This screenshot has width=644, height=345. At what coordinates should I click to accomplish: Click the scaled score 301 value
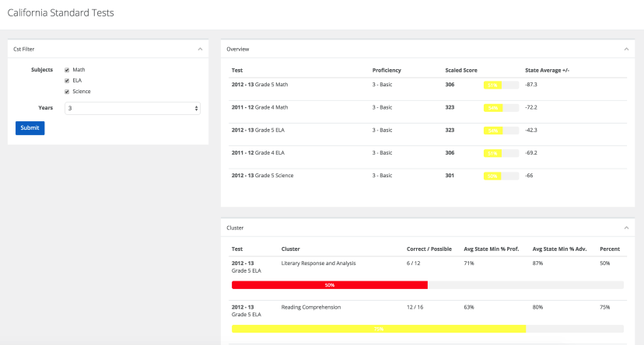pos(450,176)
